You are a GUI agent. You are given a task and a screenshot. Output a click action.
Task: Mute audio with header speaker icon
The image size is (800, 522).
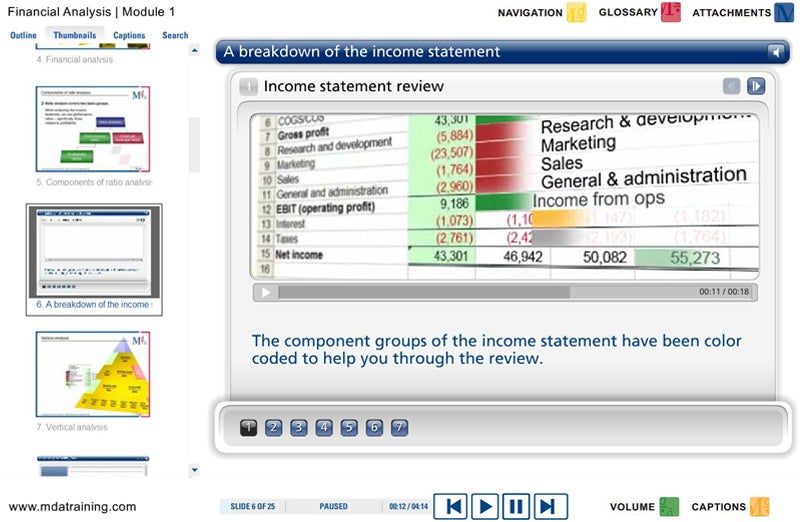(776, 52)
